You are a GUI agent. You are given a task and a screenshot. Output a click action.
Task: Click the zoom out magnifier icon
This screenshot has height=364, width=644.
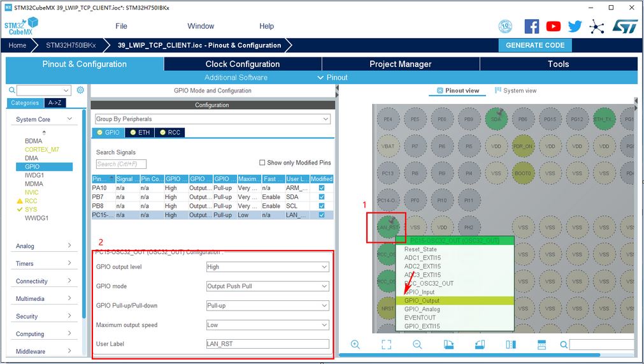(417, 345)
